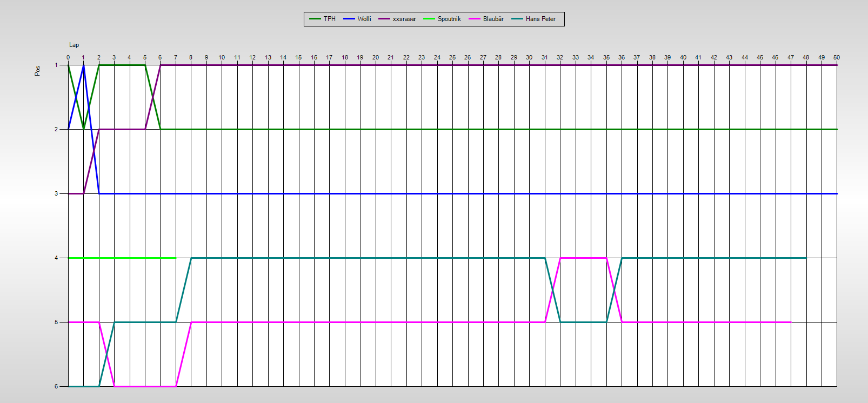Click position label 1 on the Pos axis
The height and width of the screenshot is (403, 868).
coord(56,65)
